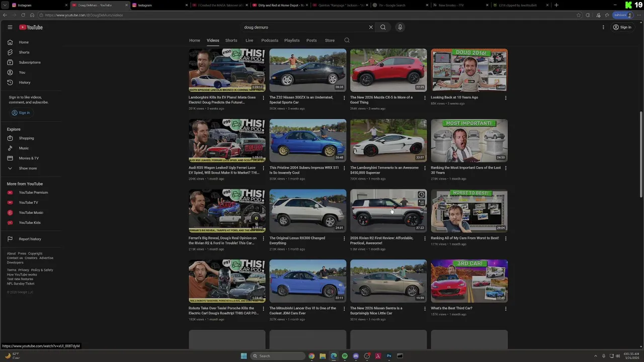Viewport: 644px width, 362px height.
Task: Open options for Subaru Impreza WRX STI video
Action: (344, 168)
